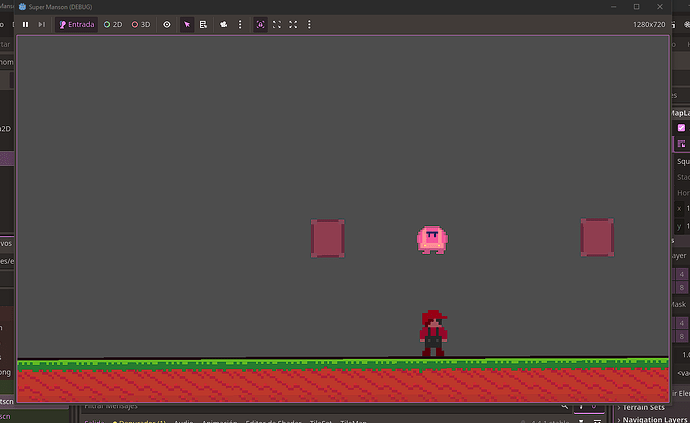Expand Terrain Sets section in editor
Image resolution: width=690 pixels, height=423 pixels.
point(643,407)
